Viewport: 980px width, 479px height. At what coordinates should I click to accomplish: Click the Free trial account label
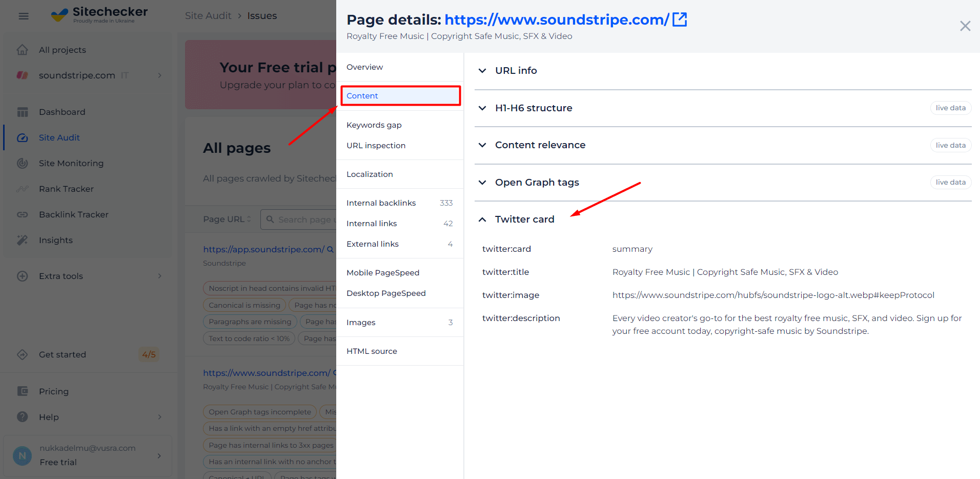(58, 462)
